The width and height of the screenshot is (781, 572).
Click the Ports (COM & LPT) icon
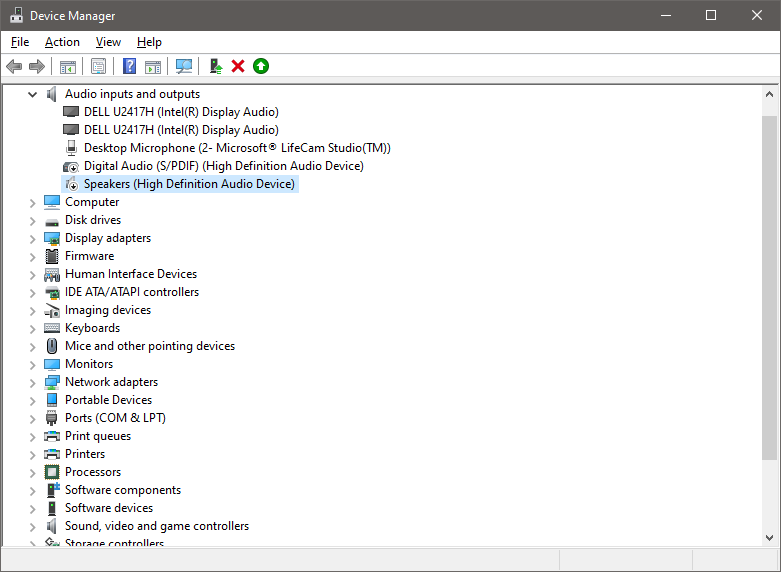pyautogui.click(x=52, y=418)
